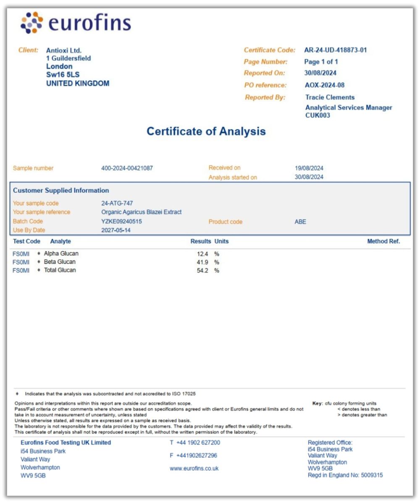Select the 'PO reference:' label
Image resolution: width=420 pixels, height=504 pixels.
265,85
